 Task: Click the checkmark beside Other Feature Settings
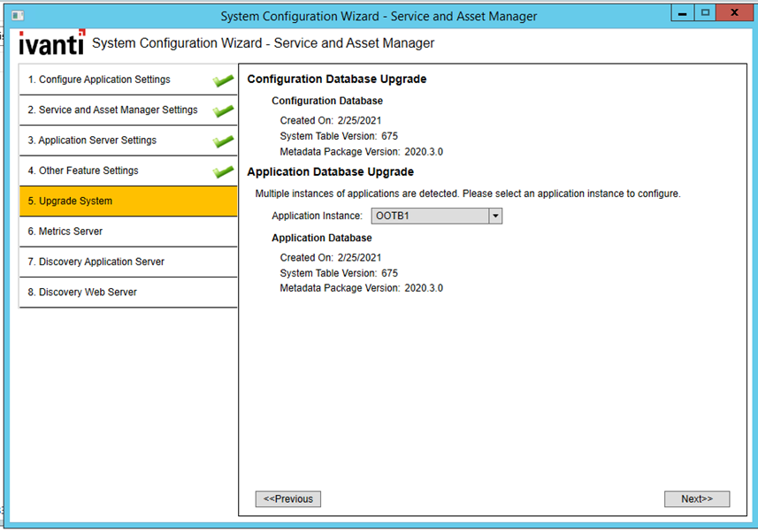224,169
